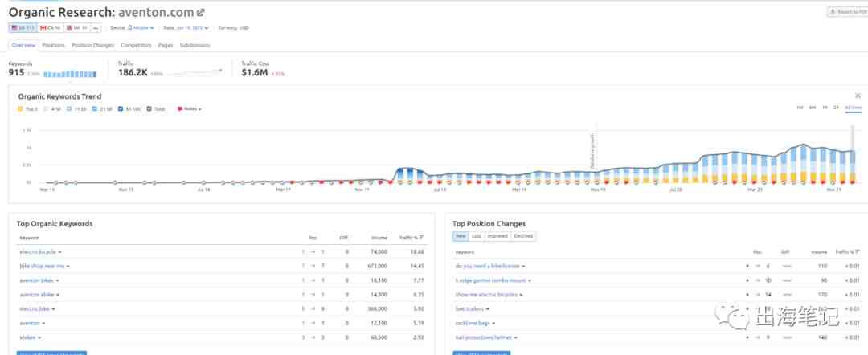Screen dimensions: 868x355
Task: Open the aventon ebike keyword link
Action: point(36,295)
